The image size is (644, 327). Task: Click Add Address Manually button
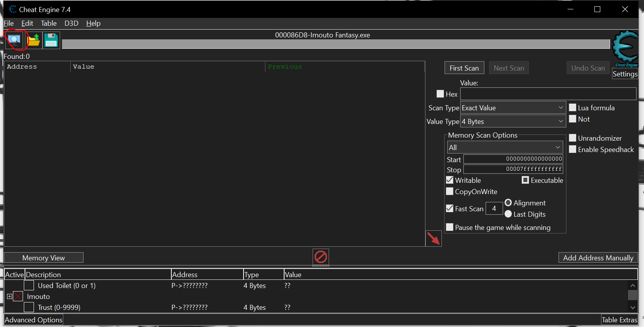(x=598, y=258)
